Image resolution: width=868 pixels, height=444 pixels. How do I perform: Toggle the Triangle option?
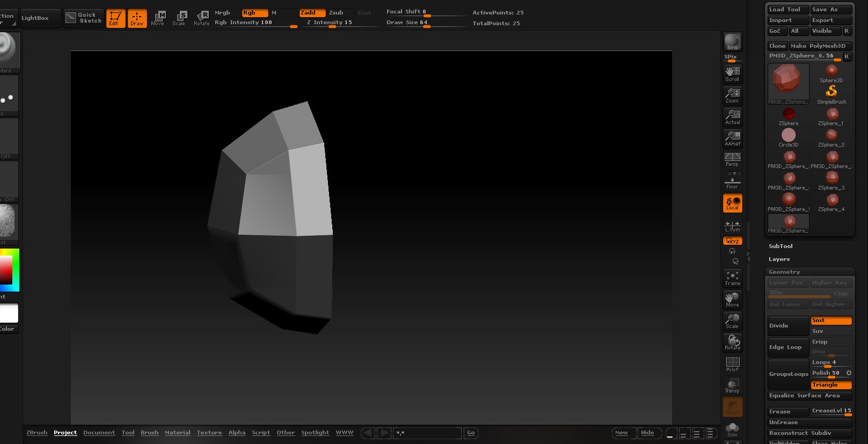(831, 385)
